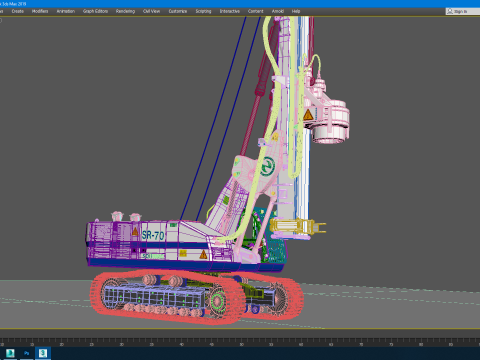Open the Civil View menu

click(x=151, y=11)
